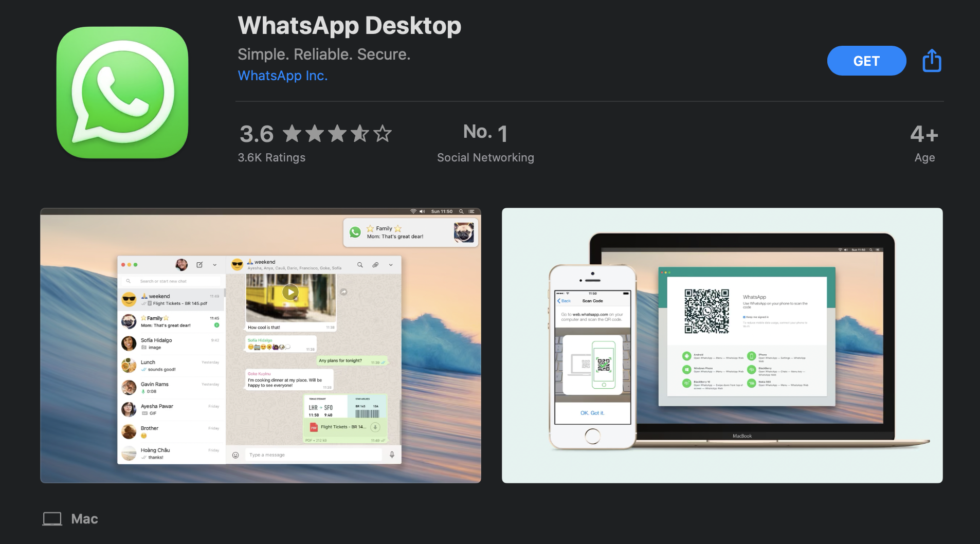Viewport: 980px width, 544px height.
Task: Toggle Wi-Fi from the screenshot menu bar
Action: (x=413, y=211)
